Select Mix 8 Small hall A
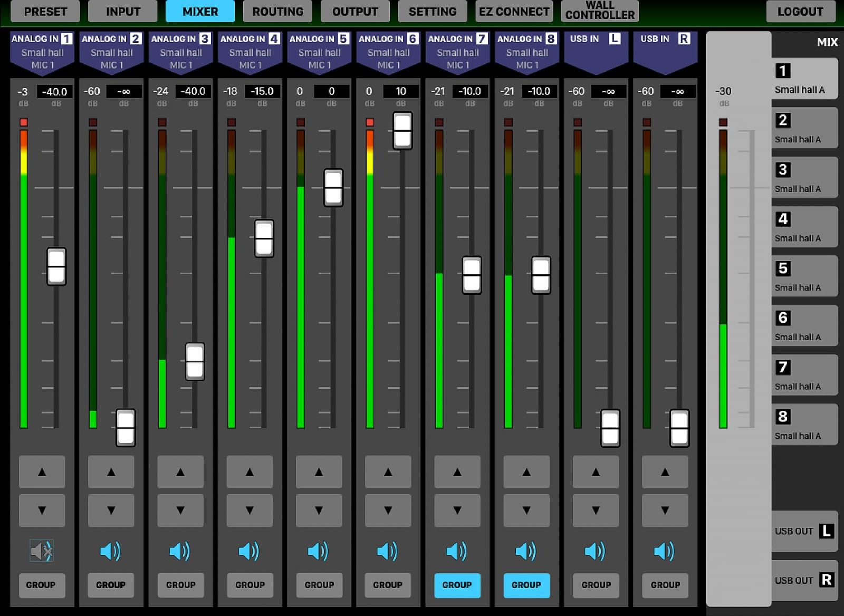844x616 pixels. [x=804, y=425]
